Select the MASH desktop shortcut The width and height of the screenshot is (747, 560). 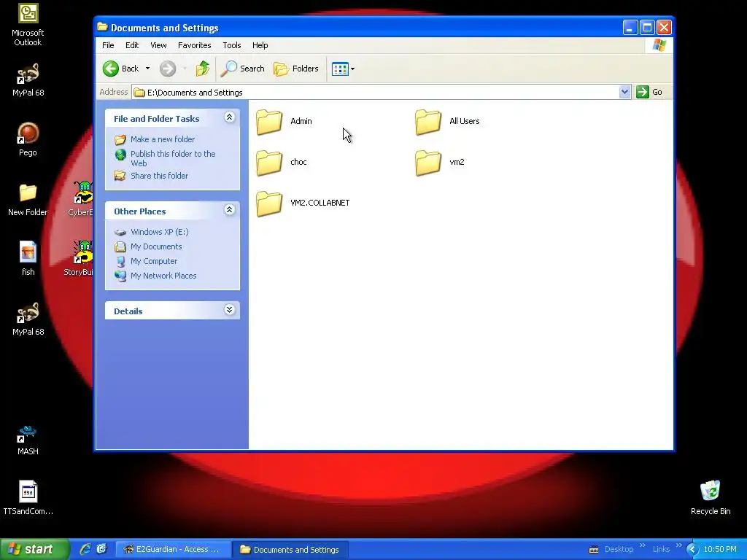[x=28, y=440]
